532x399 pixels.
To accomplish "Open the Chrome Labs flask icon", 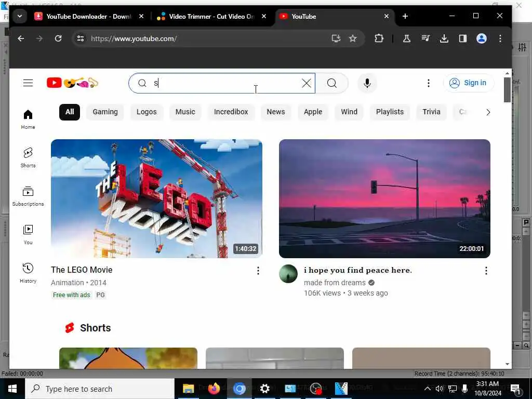I will click(x=406, y=38).
